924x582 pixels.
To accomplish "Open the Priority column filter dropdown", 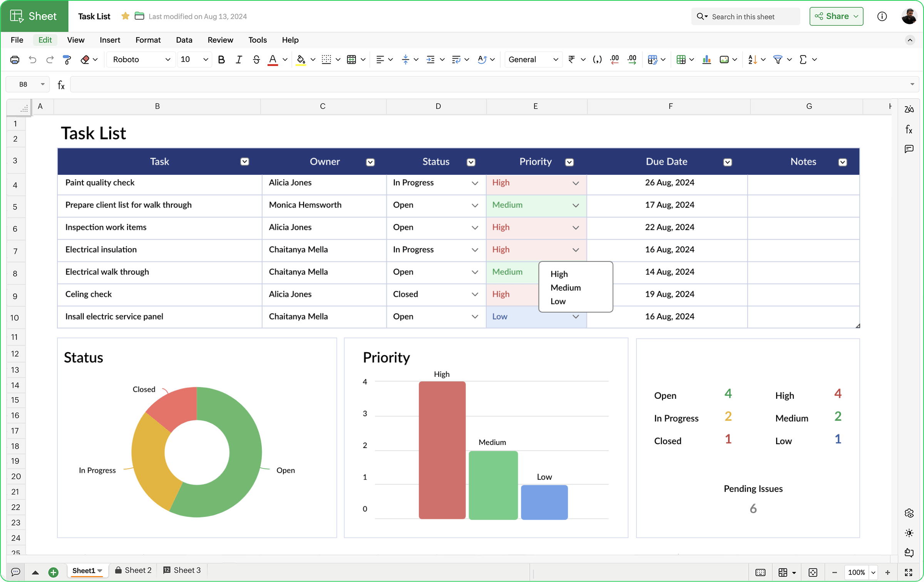I will [x=570, y=162].
